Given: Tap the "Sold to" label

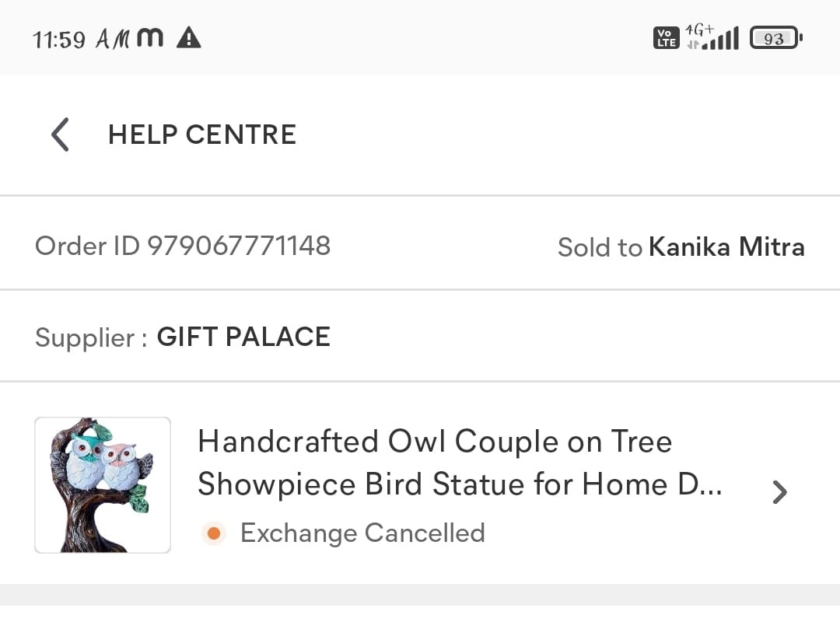Looking at the screenshot, I should 600,248.
